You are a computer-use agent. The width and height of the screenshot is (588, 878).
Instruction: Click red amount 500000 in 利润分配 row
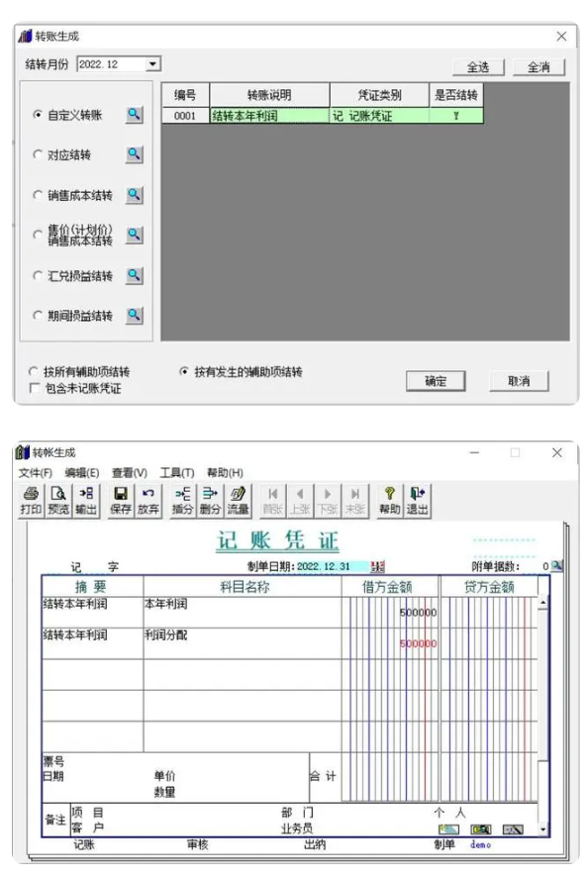pyautogui.click(x=418, y=643)
